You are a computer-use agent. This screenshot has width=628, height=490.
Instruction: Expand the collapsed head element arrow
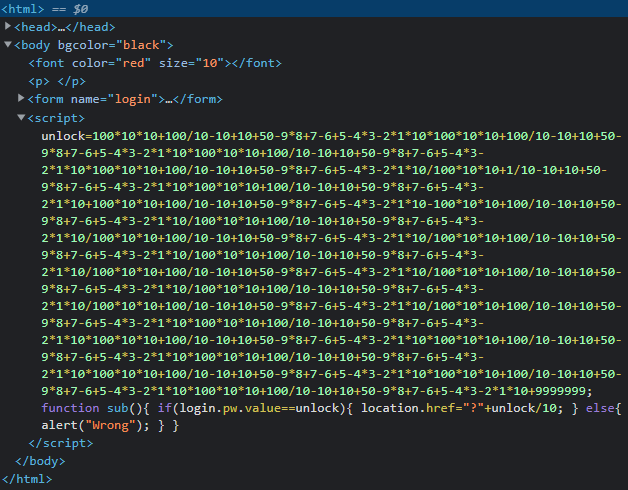(x=7, y=26)
